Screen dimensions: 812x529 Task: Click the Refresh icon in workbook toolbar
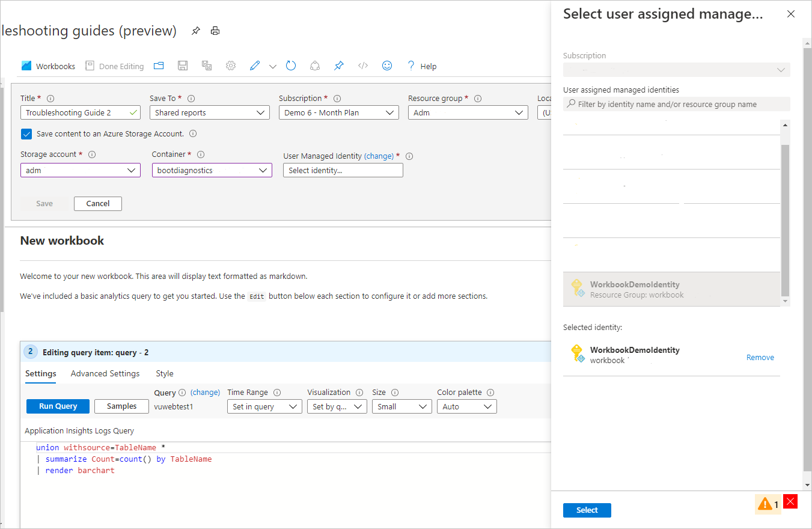[291, 66]
